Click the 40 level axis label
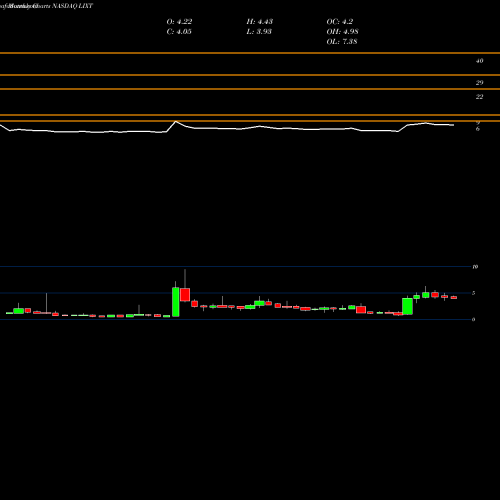Viewport: 500px width, 500px height. click(479, 61)
